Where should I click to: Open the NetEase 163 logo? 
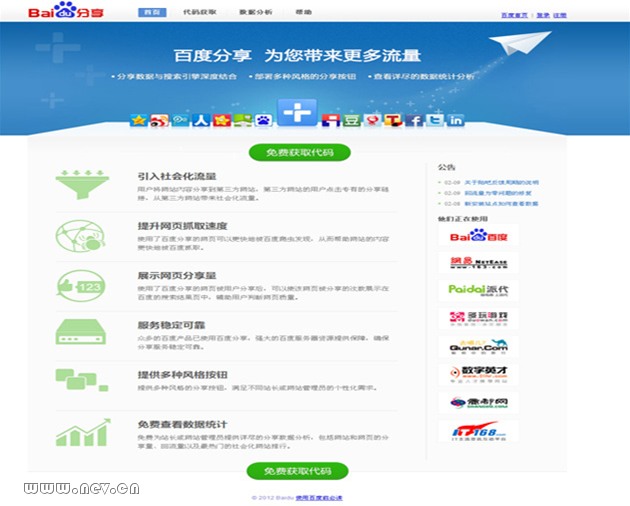pyautogui.click(x=478, y=263)
